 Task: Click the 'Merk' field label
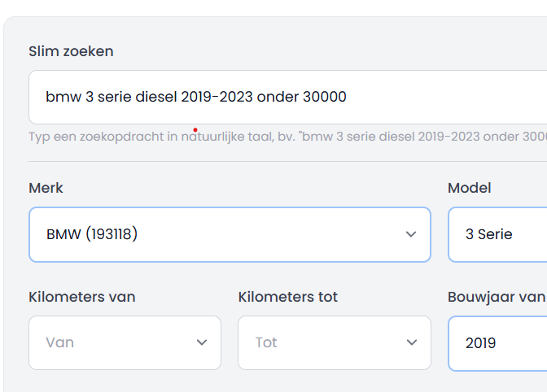(46, 188)
